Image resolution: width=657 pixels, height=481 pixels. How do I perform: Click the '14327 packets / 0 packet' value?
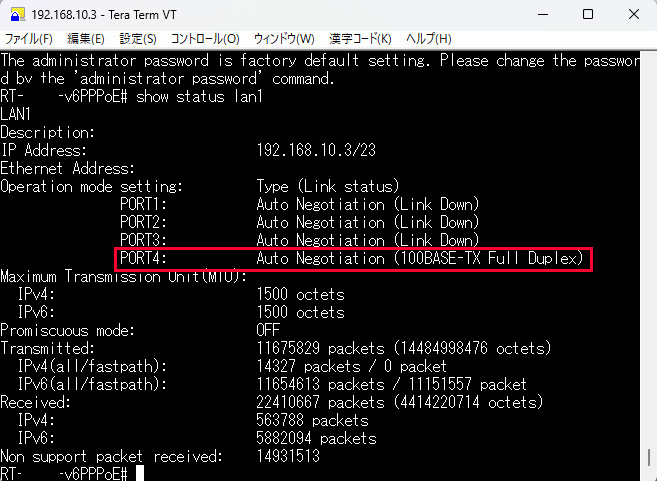tap(352, 367)
